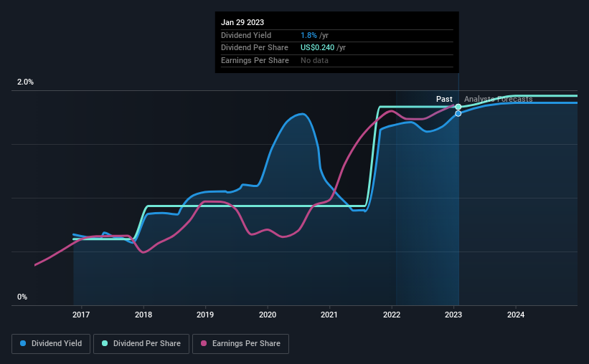Screen dimensions: 589x364
Task: Click the blue Dividend Yield legend dot
Action: (x=23, y=343)
